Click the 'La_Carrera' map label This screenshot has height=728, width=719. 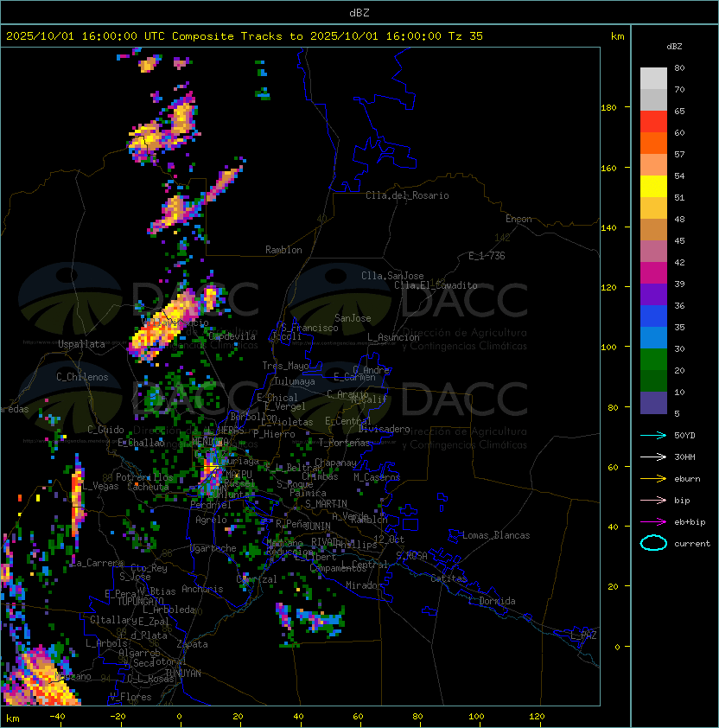tap(97, 563)
